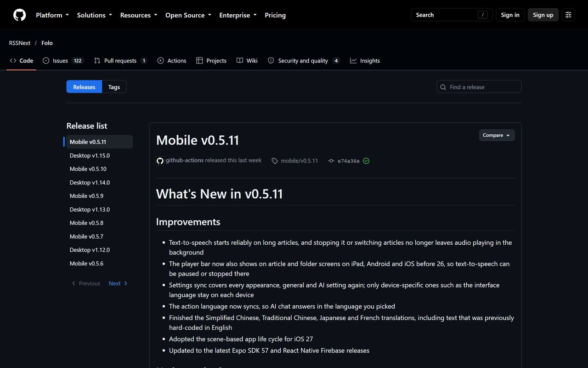
Task: Open the Open Source dropdown menu
Action: tap(188, 15)
